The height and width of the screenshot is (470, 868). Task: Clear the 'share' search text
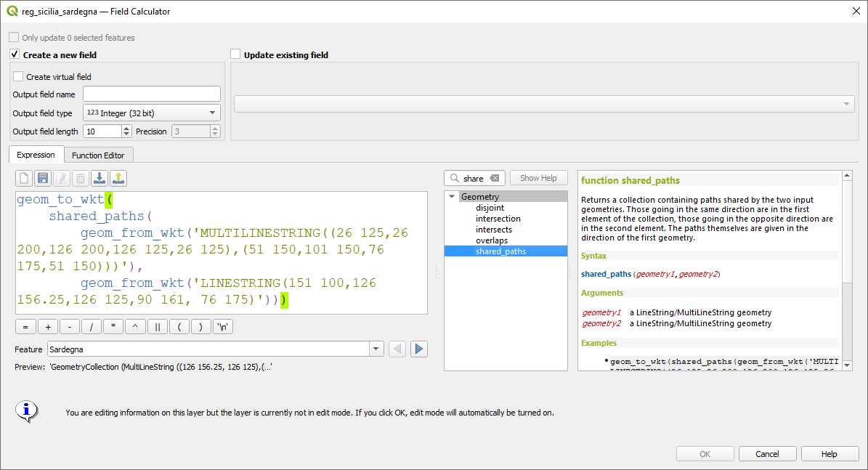coord(495,178)
